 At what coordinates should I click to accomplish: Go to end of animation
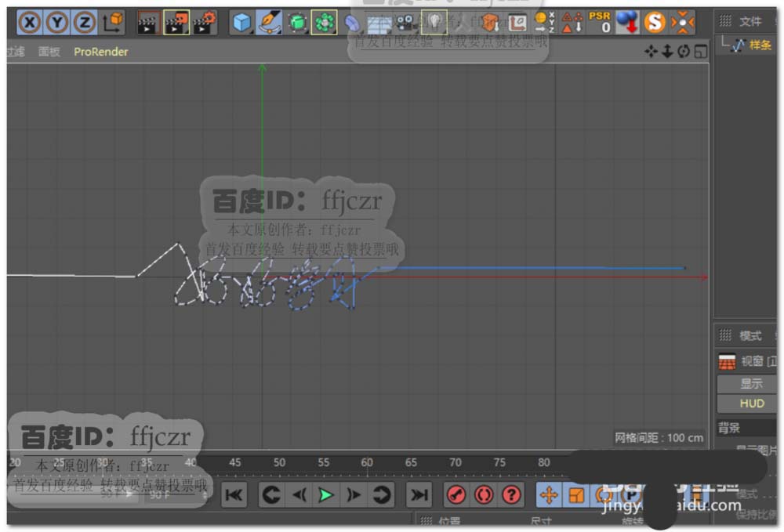[419, 495]
